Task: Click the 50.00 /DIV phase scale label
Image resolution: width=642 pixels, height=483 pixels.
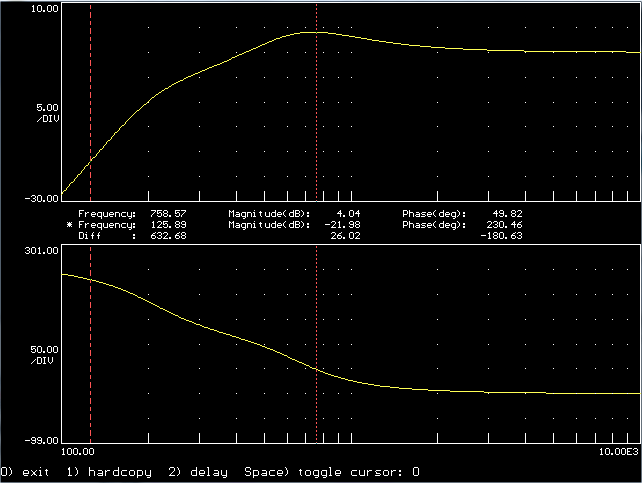Action: [44, 355]
